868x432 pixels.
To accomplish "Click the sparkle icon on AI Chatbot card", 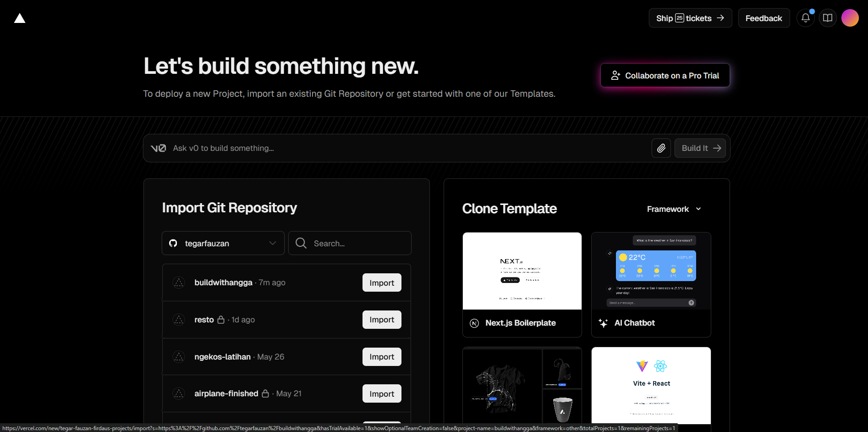I will 603,323.
